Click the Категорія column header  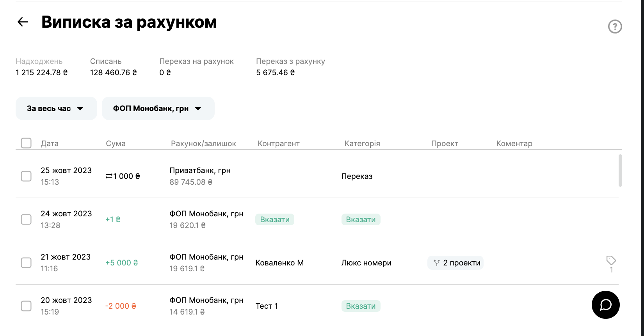(x=362, y=143)
